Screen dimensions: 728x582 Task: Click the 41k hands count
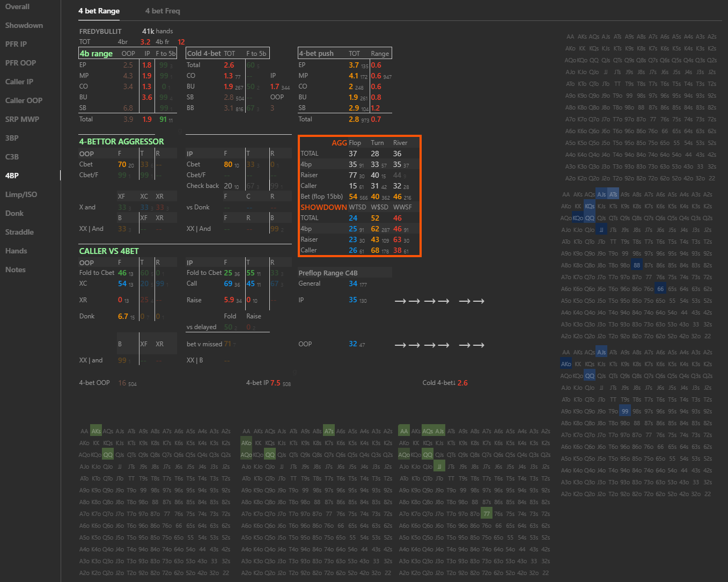coord(157,31)
